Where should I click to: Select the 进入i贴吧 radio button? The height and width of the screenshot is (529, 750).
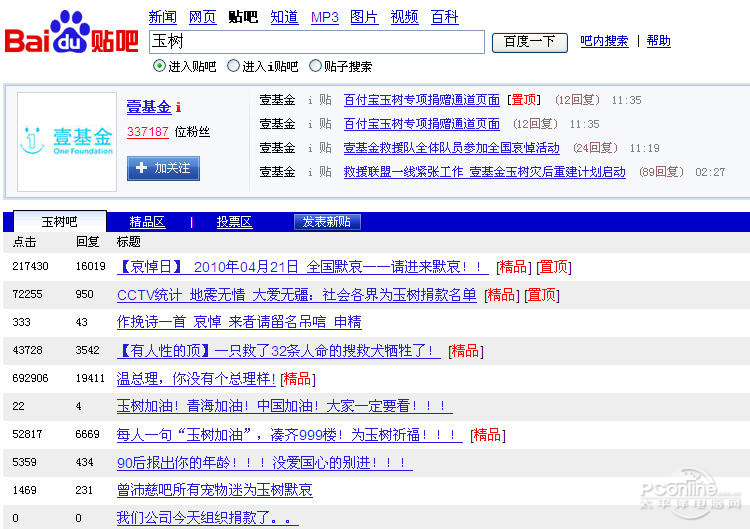tap(233, 66)
